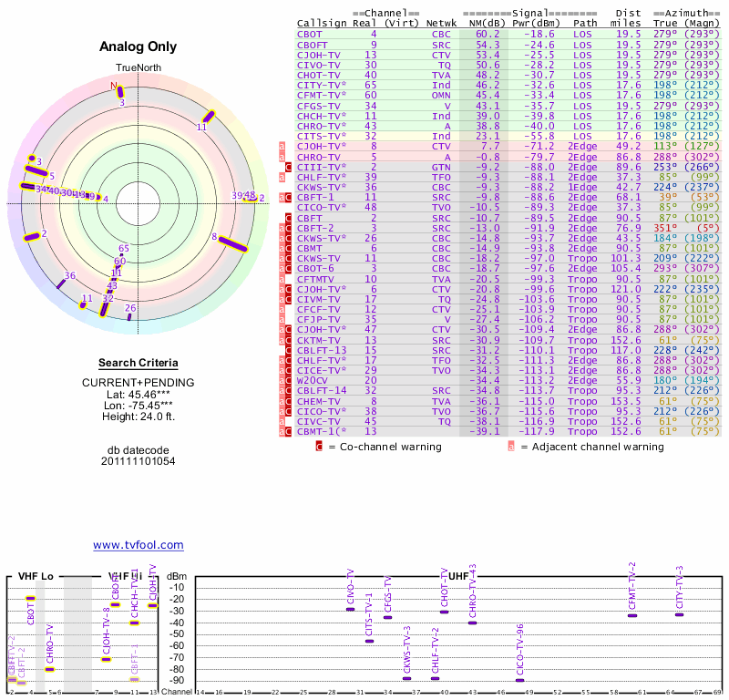Click the CBOT bar in VHF Lo chart

(30, 598)
